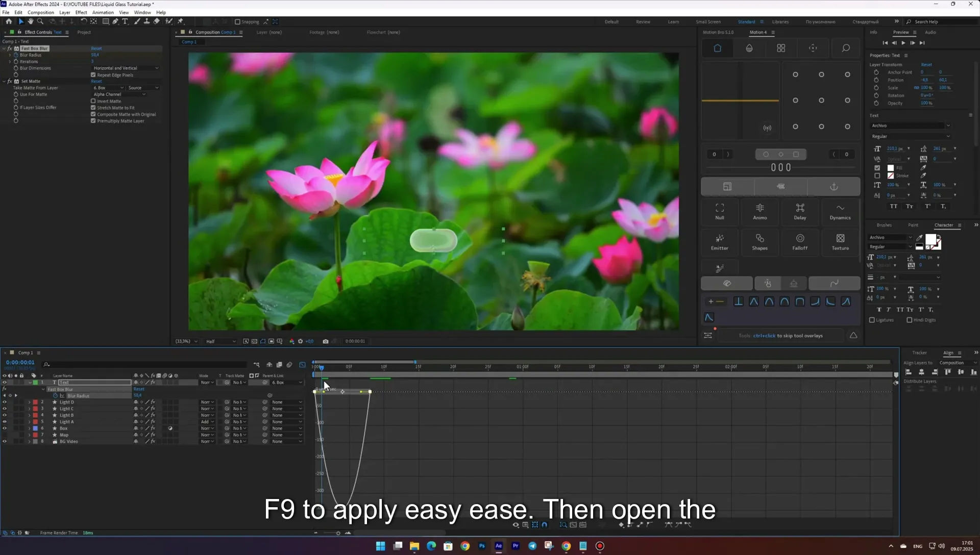980x555 pixels.
Task: Reset Fast Box Blur effect
Action: [96, 48]
